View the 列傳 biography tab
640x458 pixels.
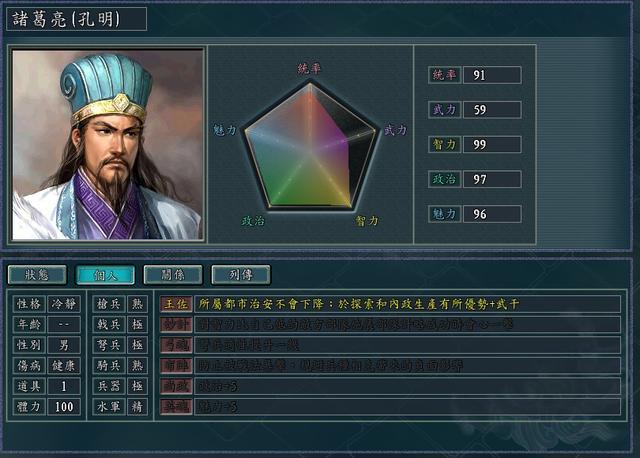[241, 275]
